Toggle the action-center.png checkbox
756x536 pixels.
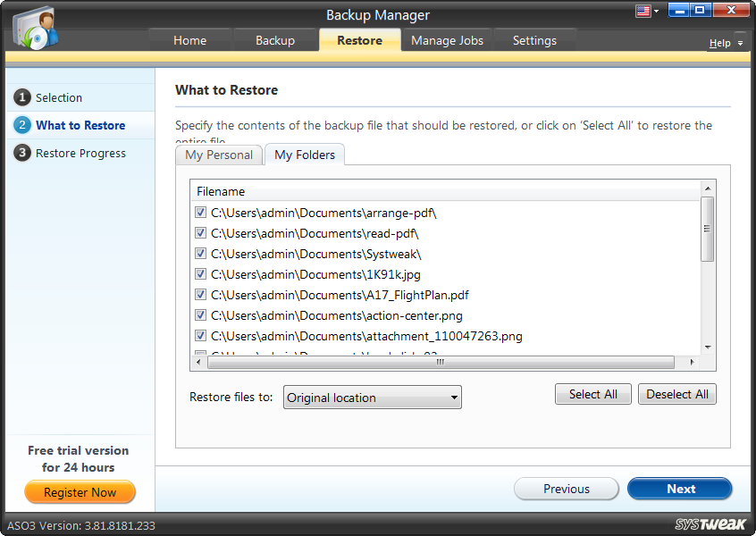pyautogui.click(x=200, y=315)
